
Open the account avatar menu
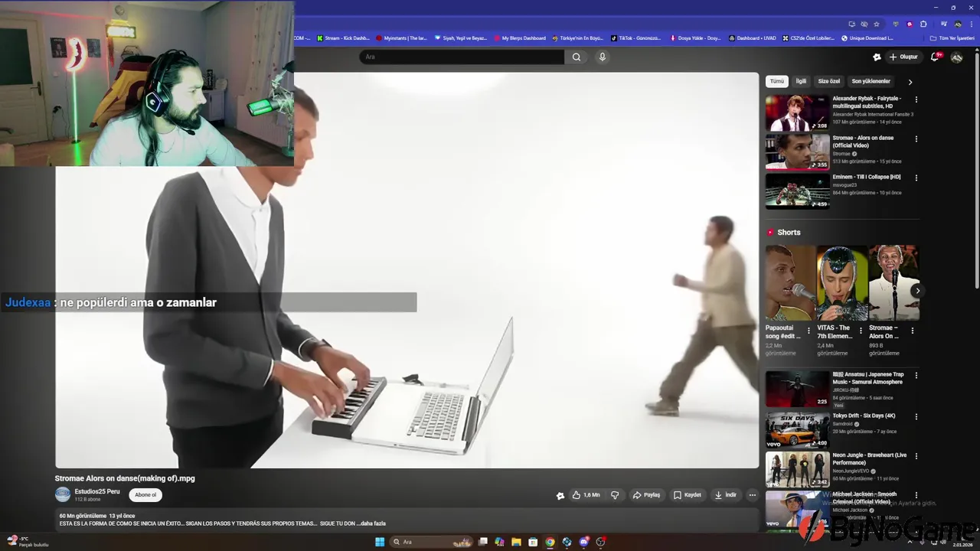click(x=957, y=57)
